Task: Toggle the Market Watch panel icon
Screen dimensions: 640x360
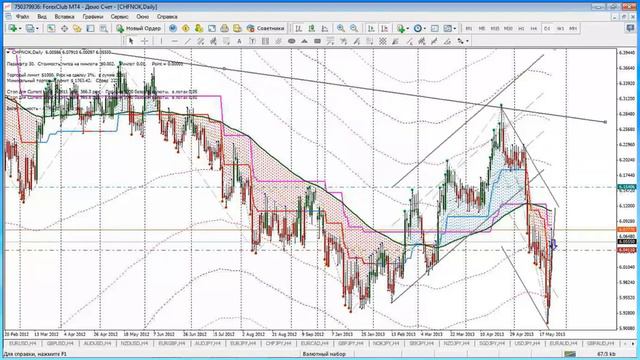Action: tap(51, 28)
